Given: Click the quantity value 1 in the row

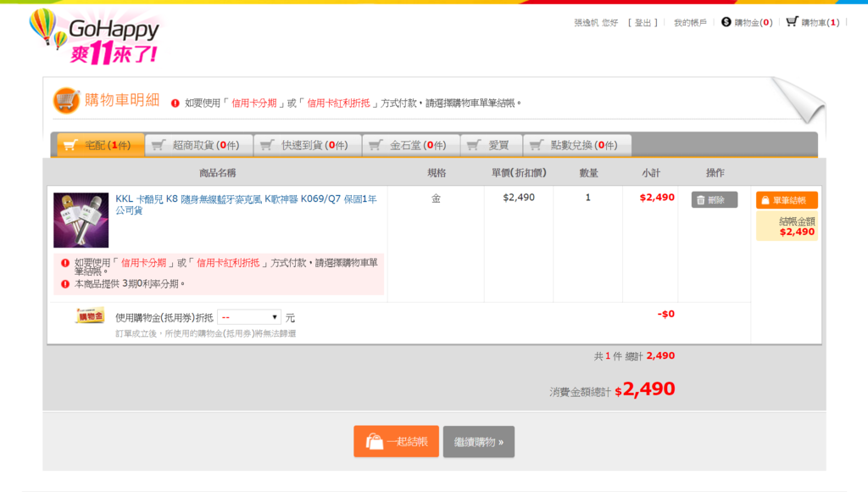Looking at the screenshot, I should click(x=588, y=198).
